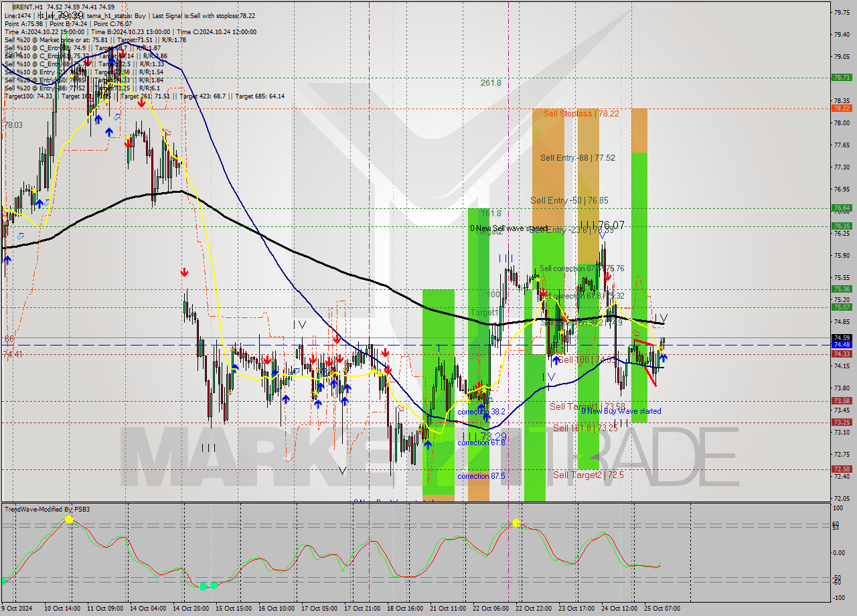Click the 'Sell 100 | 74.33' label

(x=587, y=360)
